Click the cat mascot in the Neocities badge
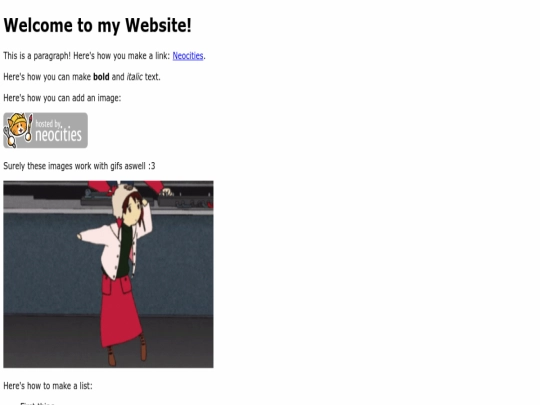Image resolution: width=540 pixels, height=405 pixels. coord(18,126)
